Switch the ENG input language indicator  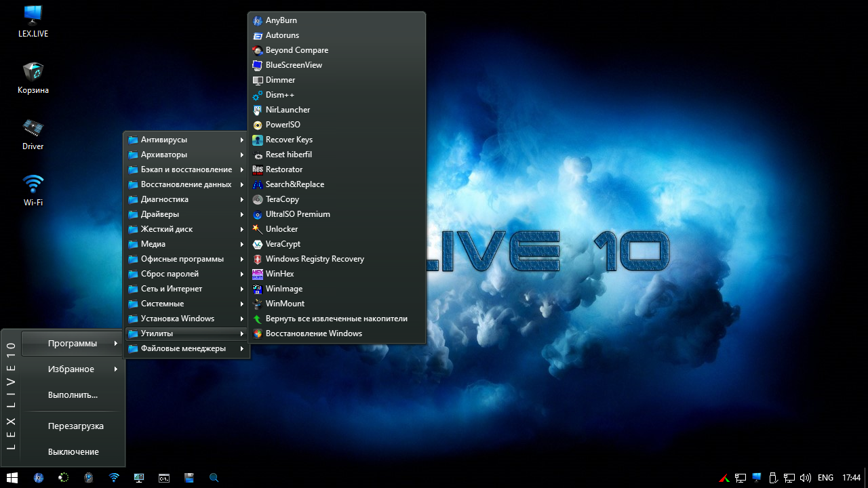coord(825,478)
